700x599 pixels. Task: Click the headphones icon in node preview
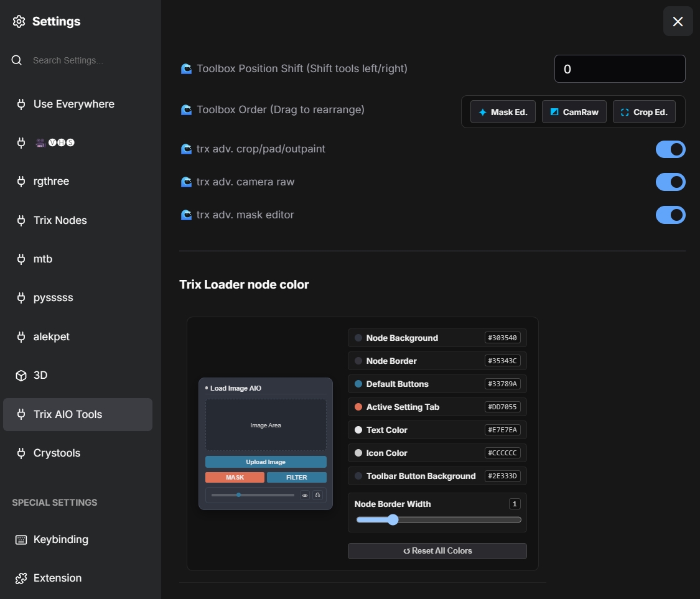pyautogui.click(x=317, y=495)
